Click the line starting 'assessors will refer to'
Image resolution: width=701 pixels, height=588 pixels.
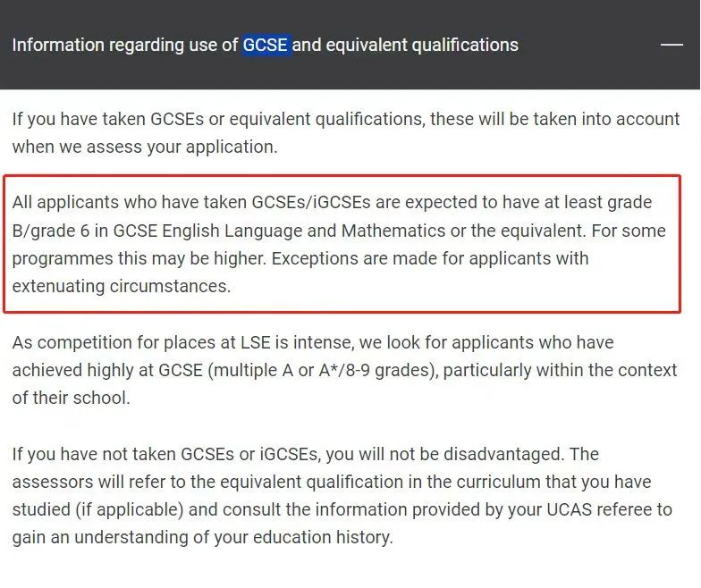coord(331,482)
